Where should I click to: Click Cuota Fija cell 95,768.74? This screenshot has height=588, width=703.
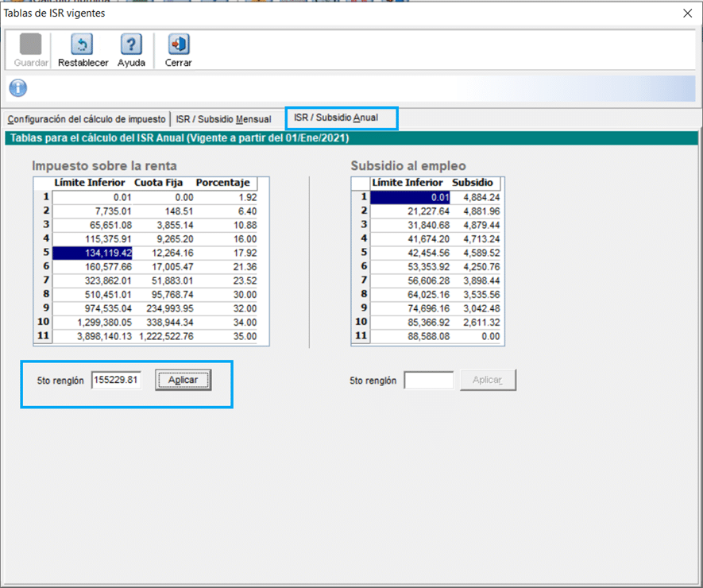tap(163, 295)
